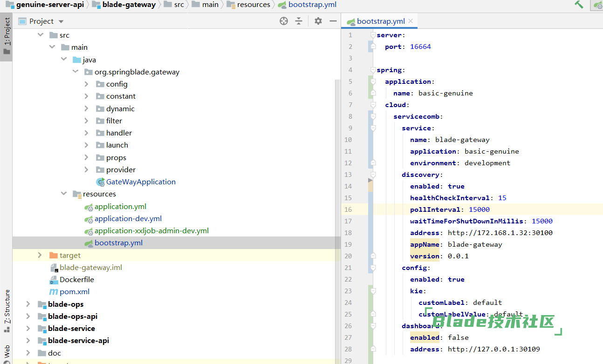This screenshot has height=364, width=603.
Task: Click the Build project hammer icon
Action: (x=579, y=5)
